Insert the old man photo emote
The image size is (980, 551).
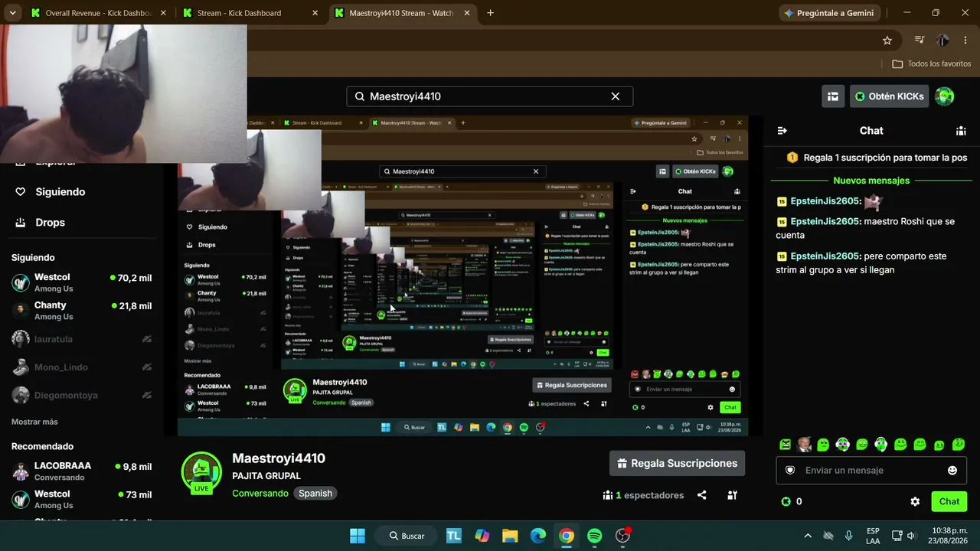(804, 445)
